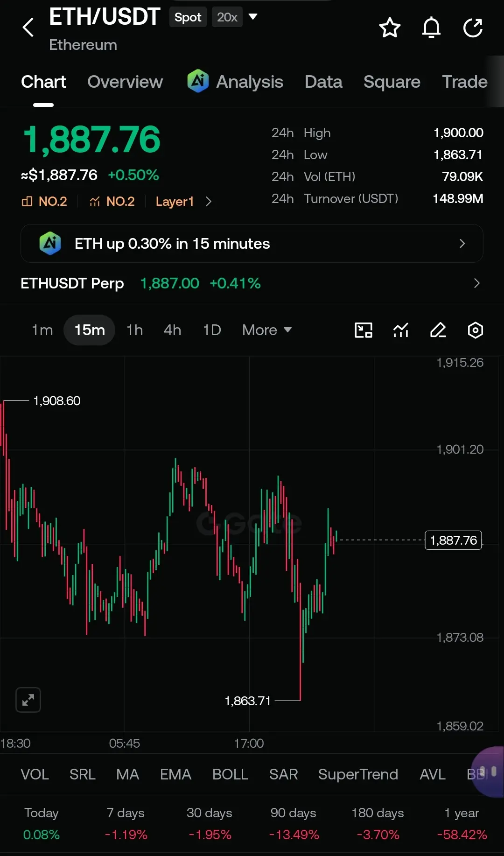Open the ETHUSDT Perp row
This screenshot has width=504, height=856.
click(252, 283)
